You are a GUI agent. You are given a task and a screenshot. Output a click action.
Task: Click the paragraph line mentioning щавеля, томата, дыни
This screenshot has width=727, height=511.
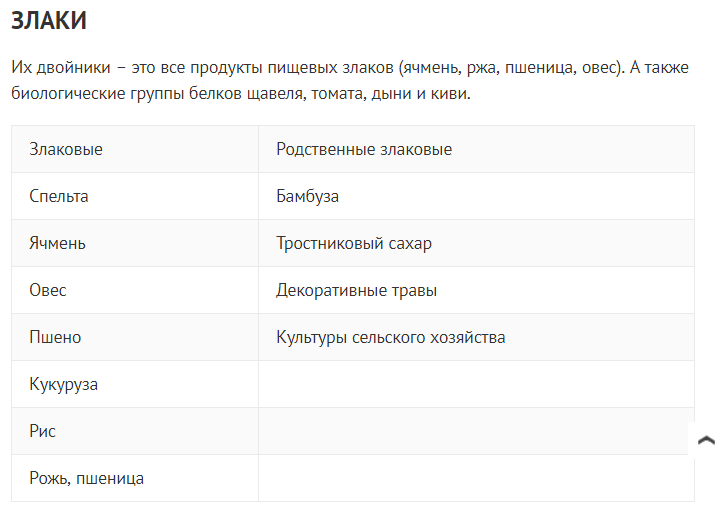[240, 94]
